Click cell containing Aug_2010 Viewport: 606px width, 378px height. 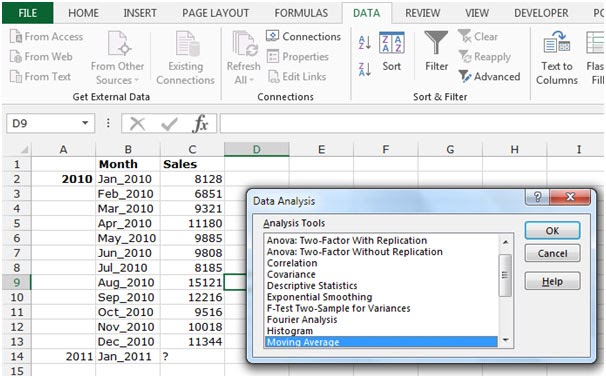click(128, 282)
